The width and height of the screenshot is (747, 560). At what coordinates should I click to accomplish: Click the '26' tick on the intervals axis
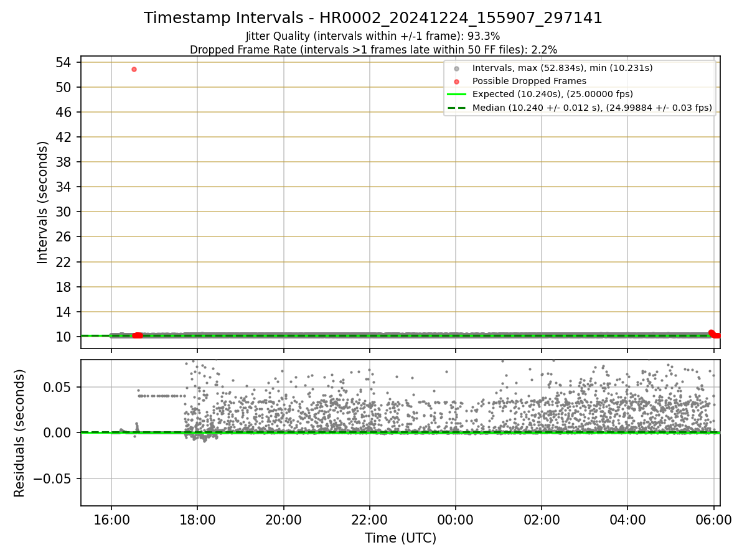65,237
